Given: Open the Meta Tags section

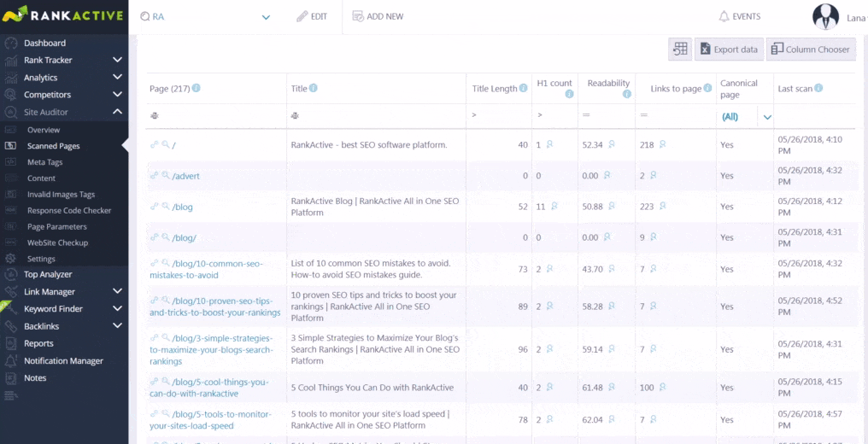Looking at the screenshot, I should pyautogui.click(x=44, y=162).
